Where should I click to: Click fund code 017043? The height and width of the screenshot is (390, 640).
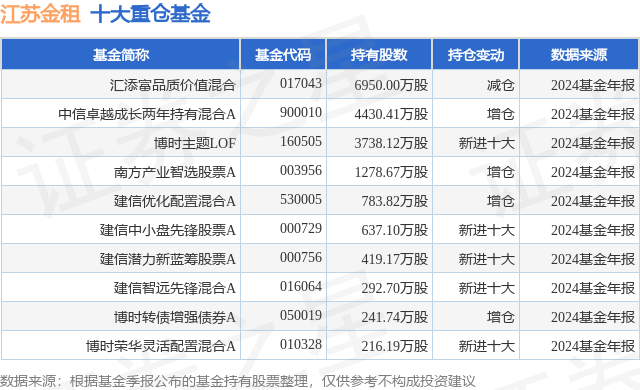click(x=301, y=84)
